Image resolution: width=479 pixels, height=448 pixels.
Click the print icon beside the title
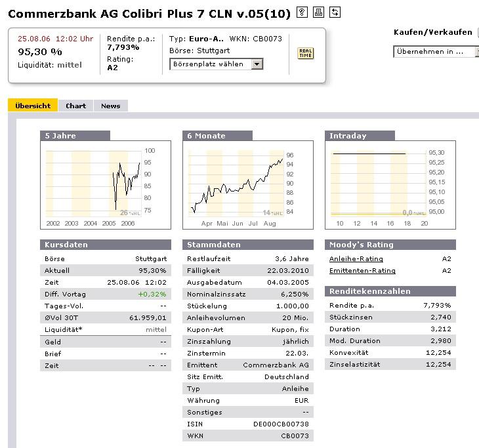coord(318,12)
